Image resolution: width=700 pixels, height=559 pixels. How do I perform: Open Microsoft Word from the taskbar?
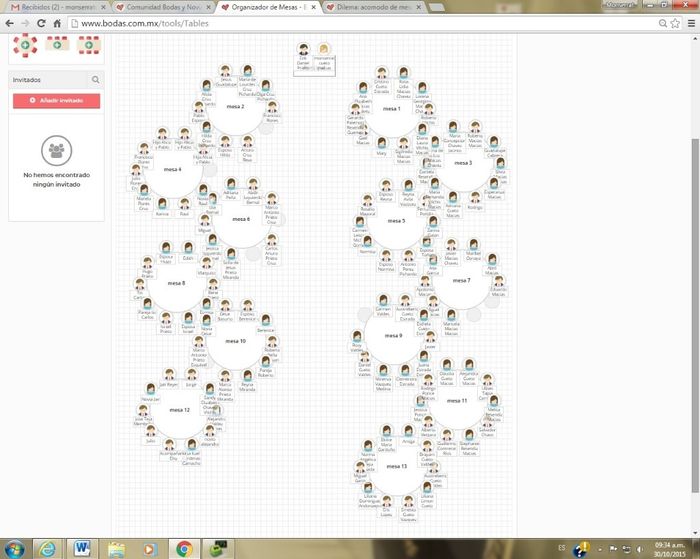pos(81,548)
